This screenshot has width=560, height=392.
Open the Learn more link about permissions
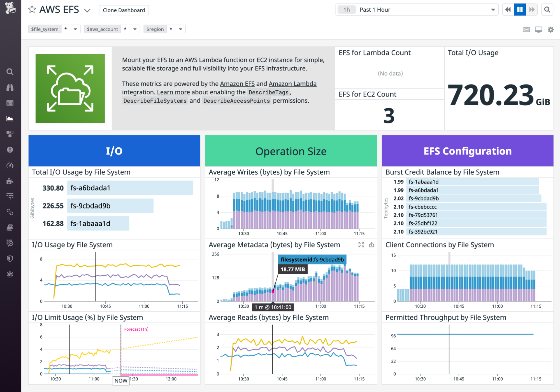click(173, 92)
